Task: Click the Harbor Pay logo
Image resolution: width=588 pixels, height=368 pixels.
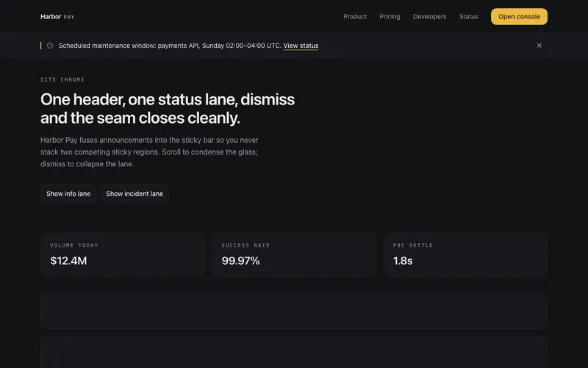Action: coord(57,16)
